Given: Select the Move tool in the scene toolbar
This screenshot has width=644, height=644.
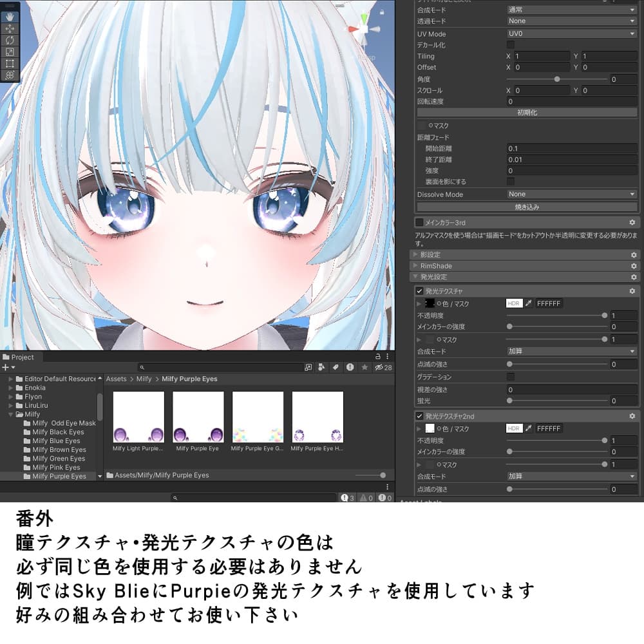Looking at the screenshot, I should [9, 28].
